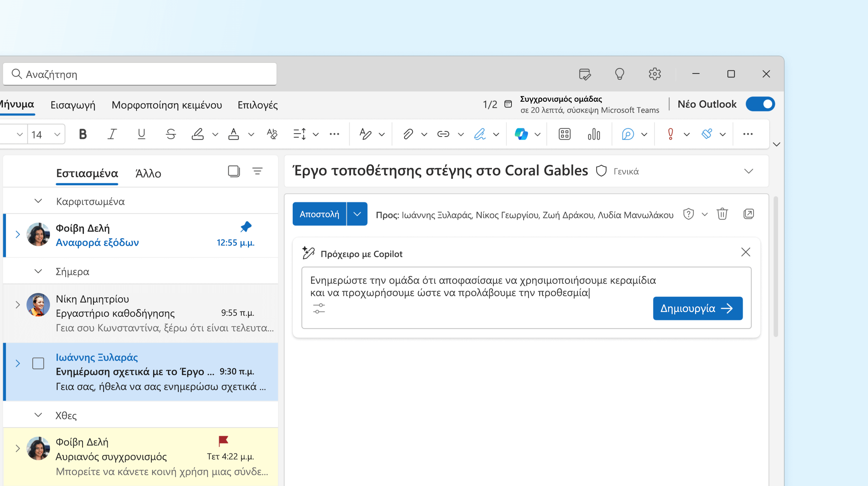The image size is (868, 486).
Task: Set high importance with the exclamation icon
Action: 670,134
